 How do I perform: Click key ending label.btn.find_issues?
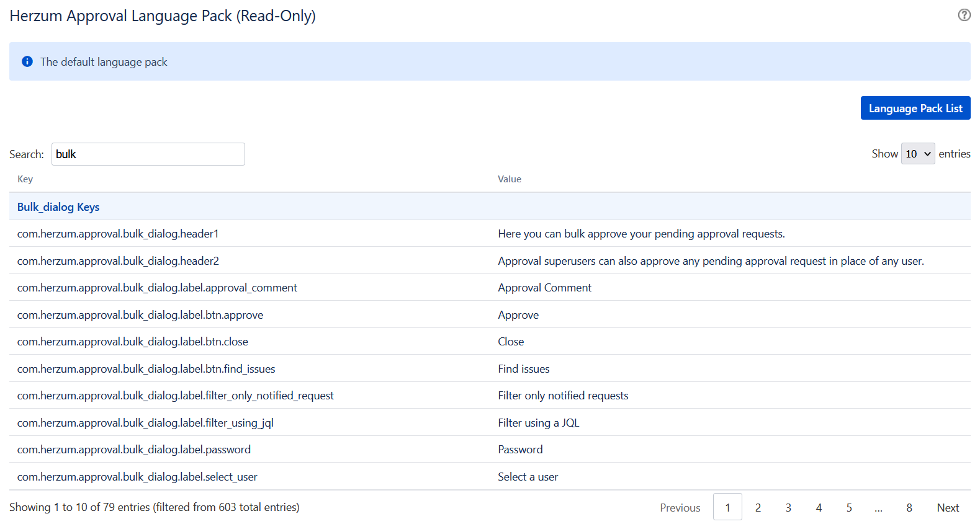point(146,369)
